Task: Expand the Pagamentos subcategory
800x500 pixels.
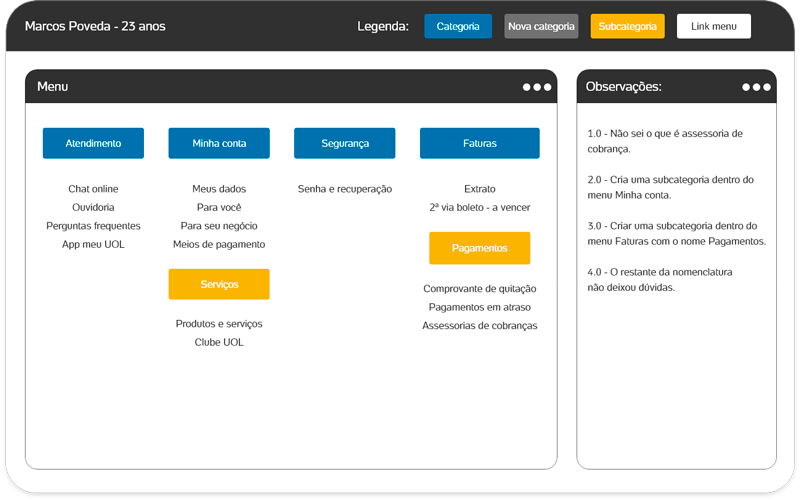Action: pos(479,248)
